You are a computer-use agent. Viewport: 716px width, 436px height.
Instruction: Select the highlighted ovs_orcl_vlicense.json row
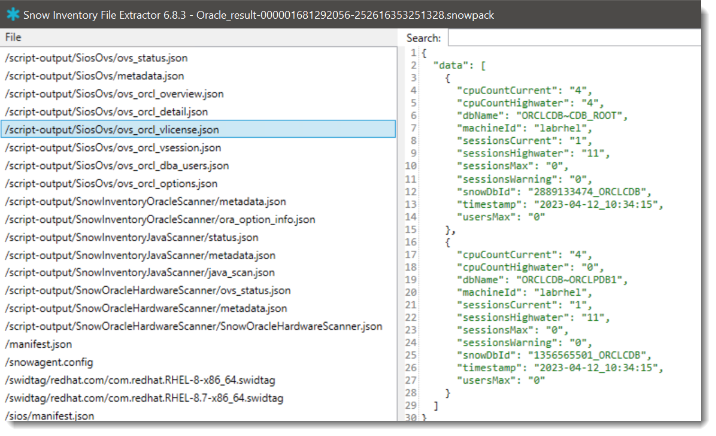[199, 129]
